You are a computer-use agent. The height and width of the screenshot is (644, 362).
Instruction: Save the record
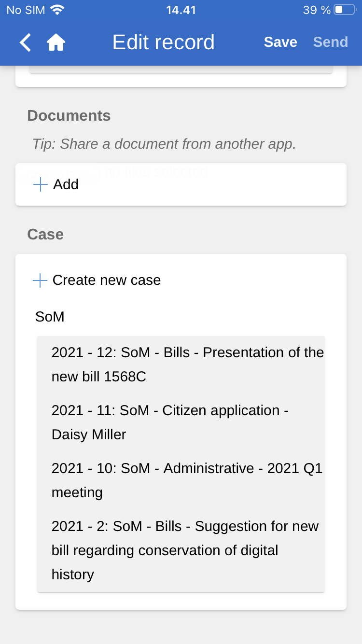tap(280, 42)
